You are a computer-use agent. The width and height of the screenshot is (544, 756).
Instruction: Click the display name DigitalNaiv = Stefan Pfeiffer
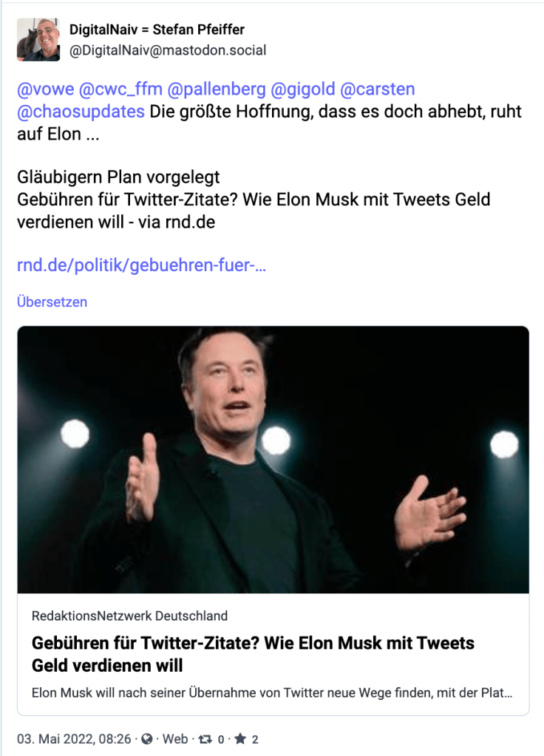click(x=157, y=30)
